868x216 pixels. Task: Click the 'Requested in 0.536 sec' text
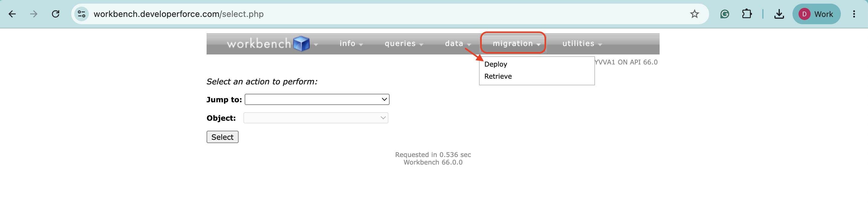pyautogui.click(x=433, y=155)
